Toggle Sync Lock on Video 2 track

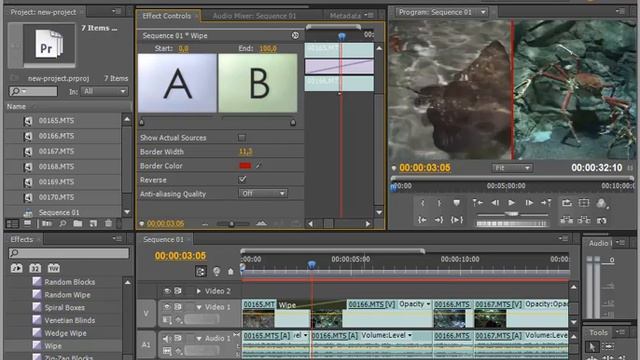click(x=178, y=291)
